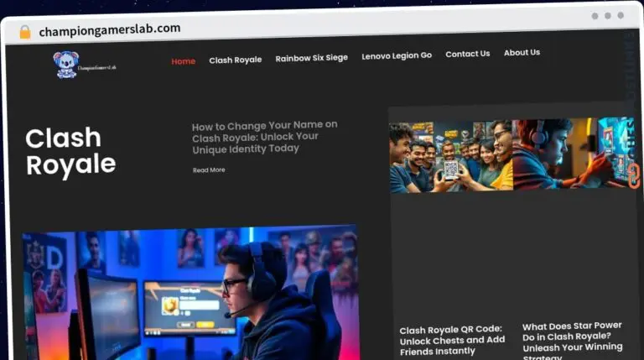The height and width of the screenshot is (360, 644).
Task: Go to the Rainbow Six Siege menu
Action: pos(312,58)
